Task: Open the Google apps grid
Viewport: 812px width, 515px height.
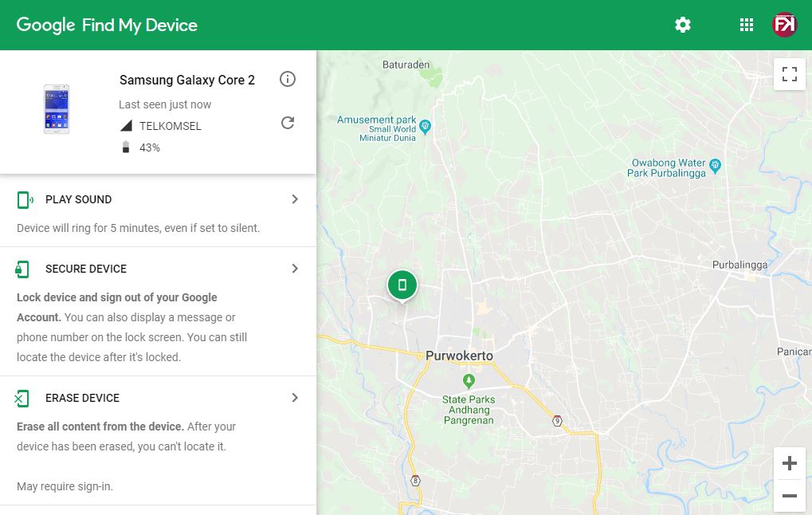Action: 746,25
